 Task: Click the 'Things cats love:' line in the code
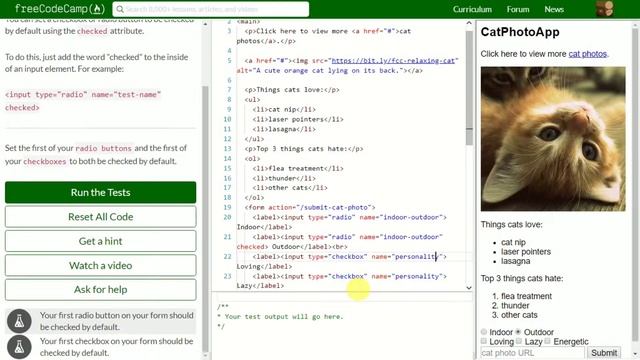point(292,90)
